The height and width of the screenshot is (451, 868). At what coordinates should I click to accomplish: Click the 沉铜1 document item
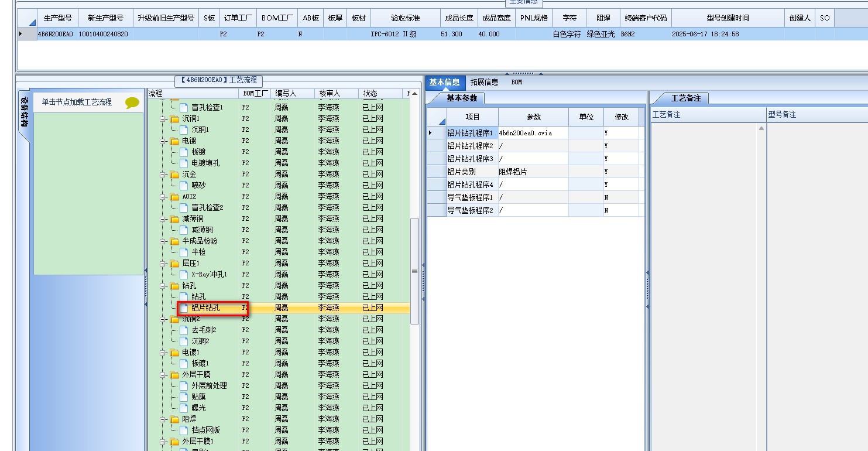tap(200, 129)
